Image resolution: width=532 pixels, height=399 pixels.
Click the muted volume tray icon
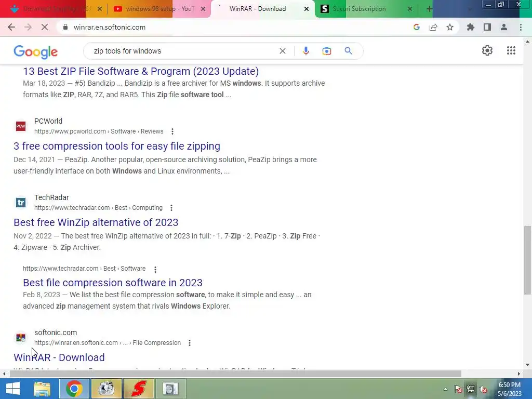pyautogui.click(x=483, y=390)
